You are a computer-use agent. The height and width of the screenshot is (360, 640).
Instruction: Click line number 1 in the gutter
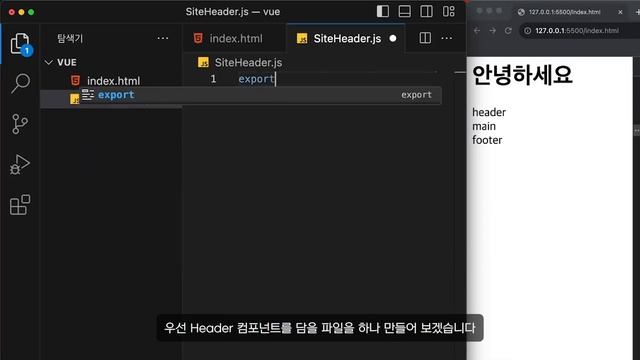point(213,79)
